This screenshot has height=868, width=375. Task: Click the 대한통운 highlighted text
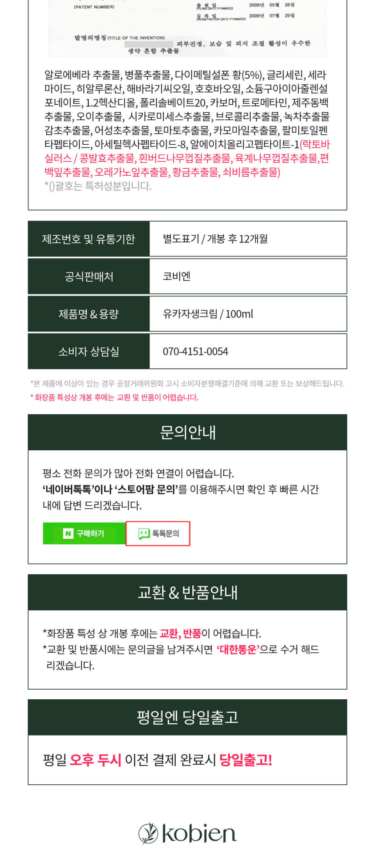coord(238,650)
